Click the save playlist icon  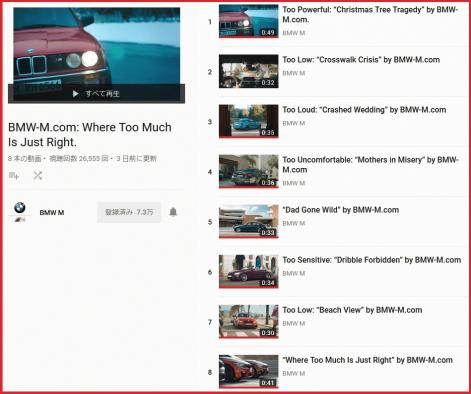[x=14, y=175]
